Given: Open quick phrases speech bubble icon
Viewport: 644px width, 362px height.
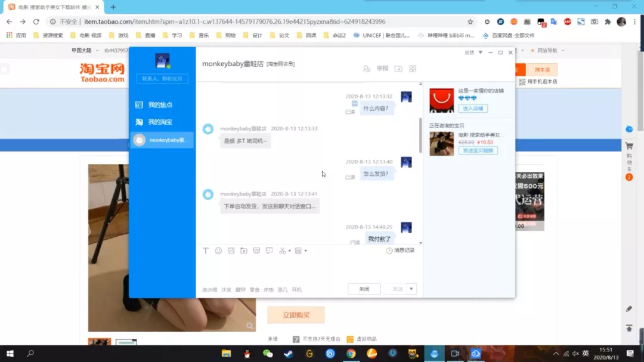Looking at the screenshot, I should [270, 250].
